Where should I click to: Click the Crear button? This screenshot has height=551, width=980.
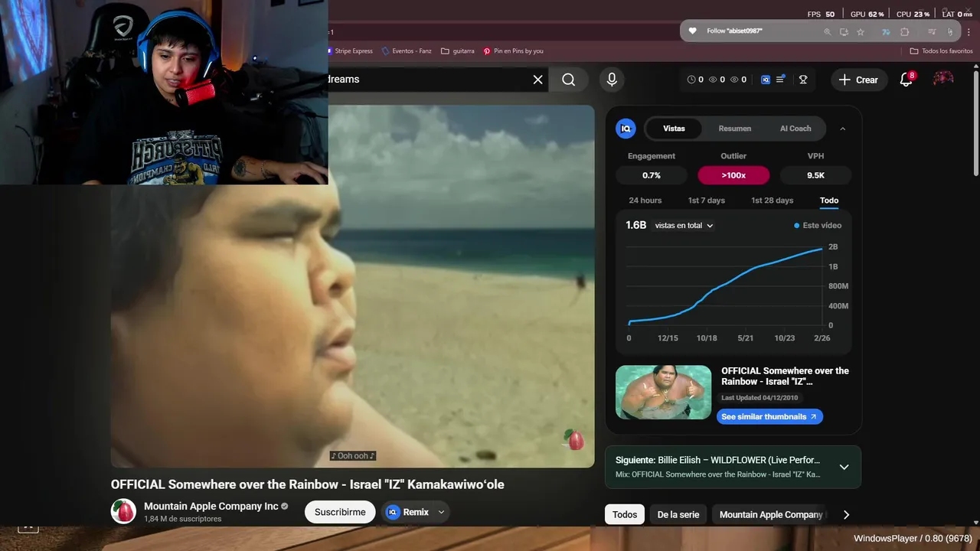858,80
